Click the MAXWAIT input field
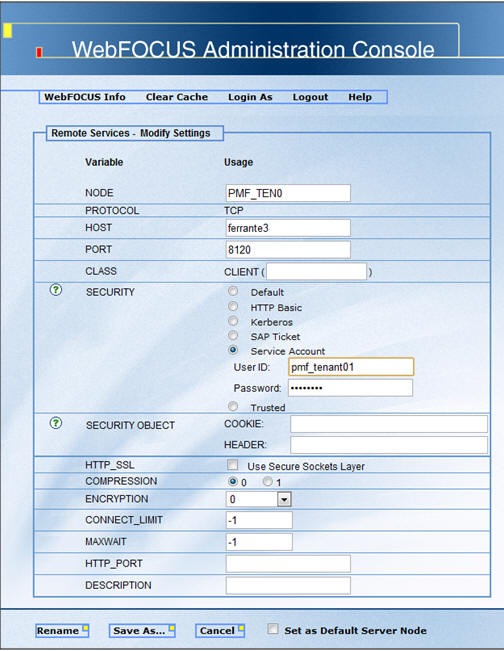The image size is (504, 651). [259, 542]
